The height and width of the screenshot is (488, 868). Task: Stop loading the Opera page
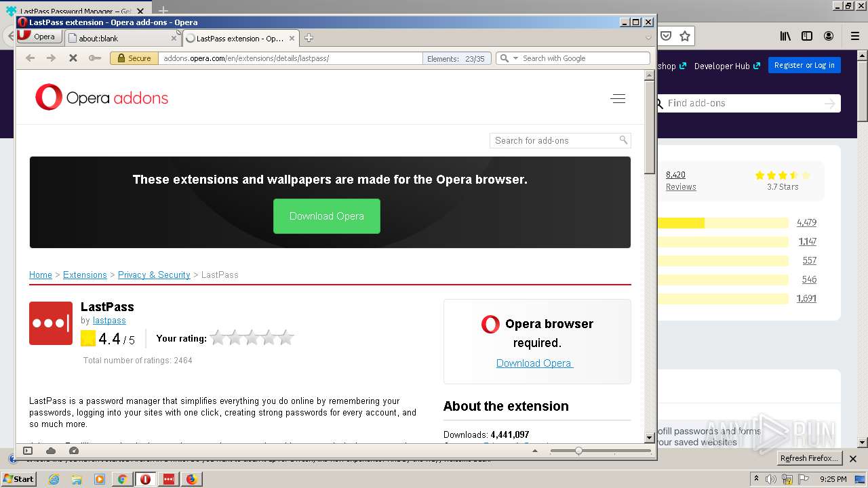pyautogui.click(x=73, y=58)
